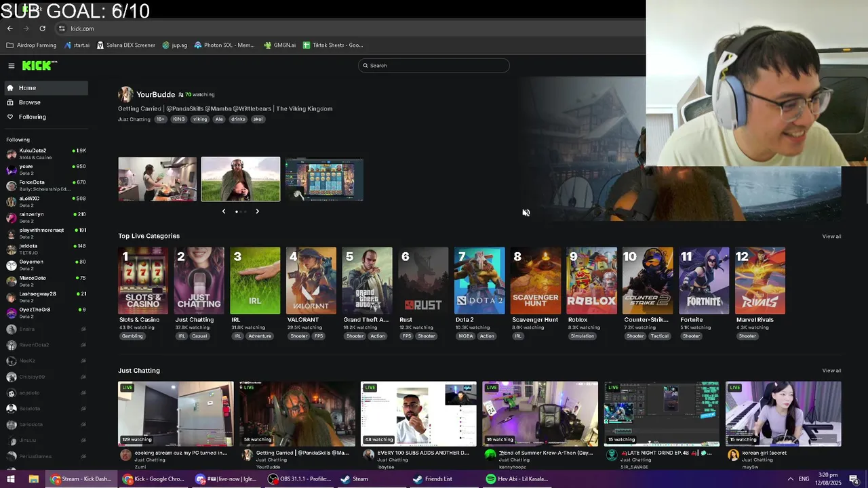This screenshot has width=868, height=488.
Task: Click the MOBA tag under Dota 2
Action: point(466,336)
